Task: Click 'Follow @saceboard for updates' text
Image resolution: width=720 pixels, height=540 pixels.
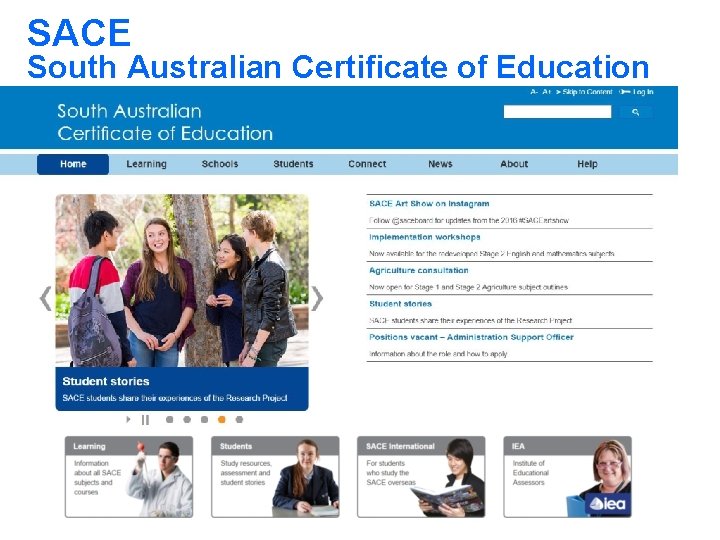Action: point(469,220)
